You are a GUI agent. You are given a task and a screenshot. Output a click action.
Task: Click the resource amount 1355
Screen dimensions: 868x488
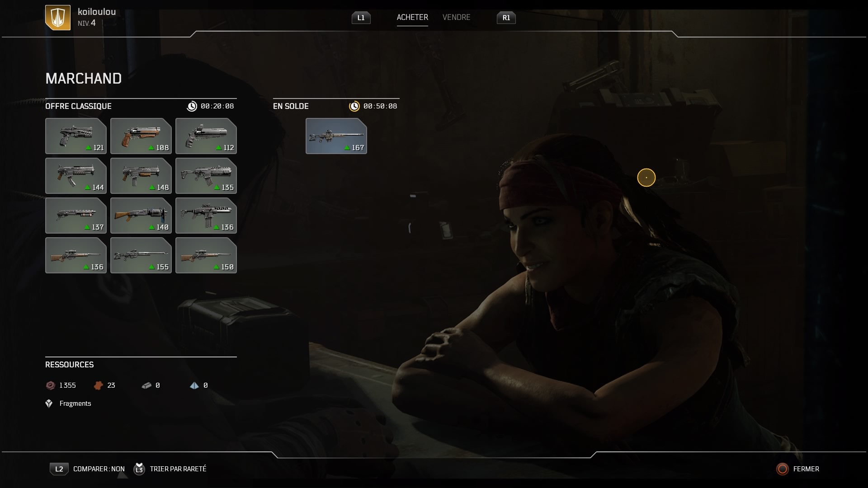pos(67,385)
